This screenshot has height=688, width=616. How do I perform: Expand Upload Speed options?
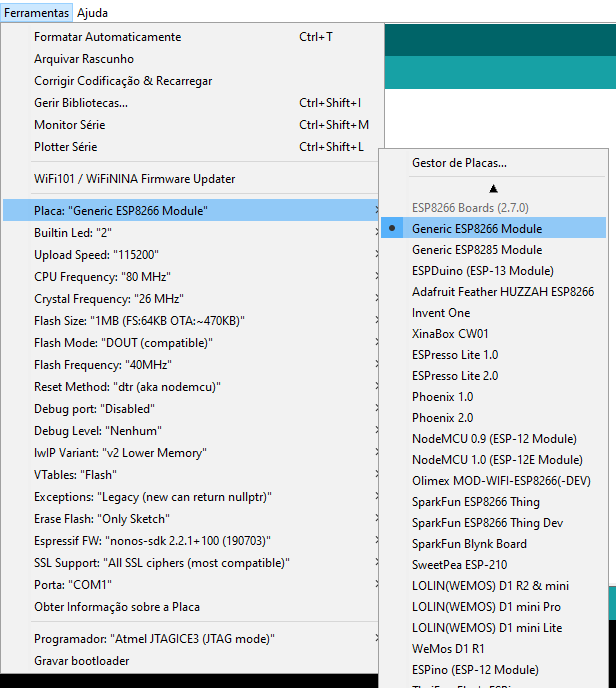tap(191, 254)
